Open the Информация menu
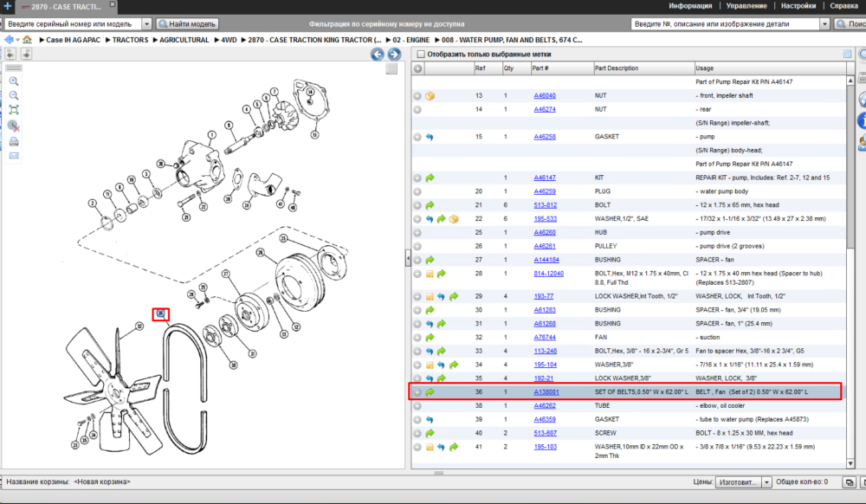Image resolution: width=866 pixels, height=504 pixels. coord(690,6)
